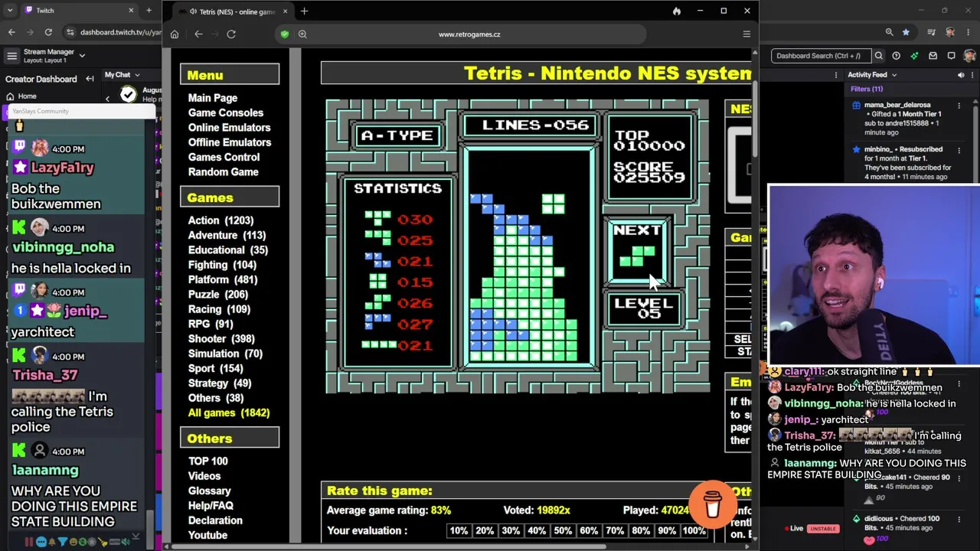Open Filters (11) in Activity Feed

[x=867, y=90]
